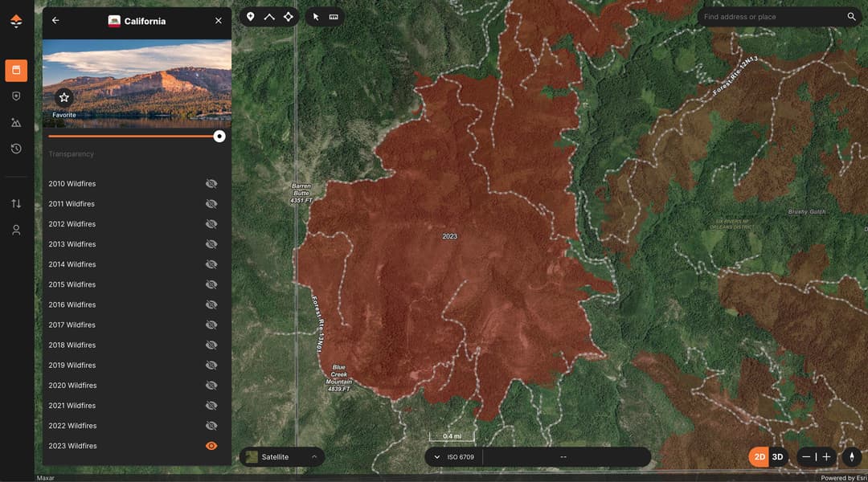Click the Blue Creek Mountain map label
This screenshot has width=868, height=482.
[339, 378]
